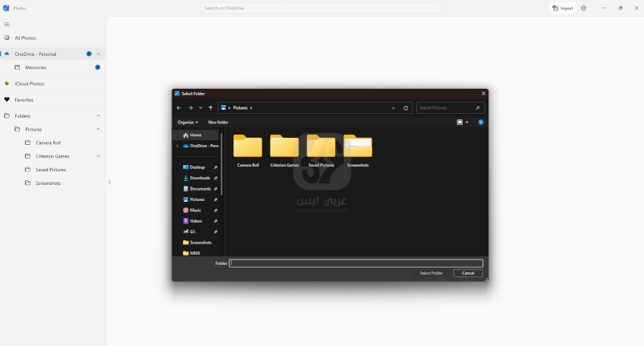Screen dimensions: 644x346
Task: Change the view layout icon
Action: [460, 123]
